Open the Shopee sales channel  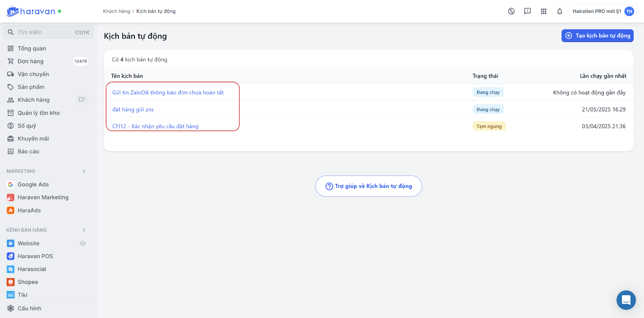point(28,282)
